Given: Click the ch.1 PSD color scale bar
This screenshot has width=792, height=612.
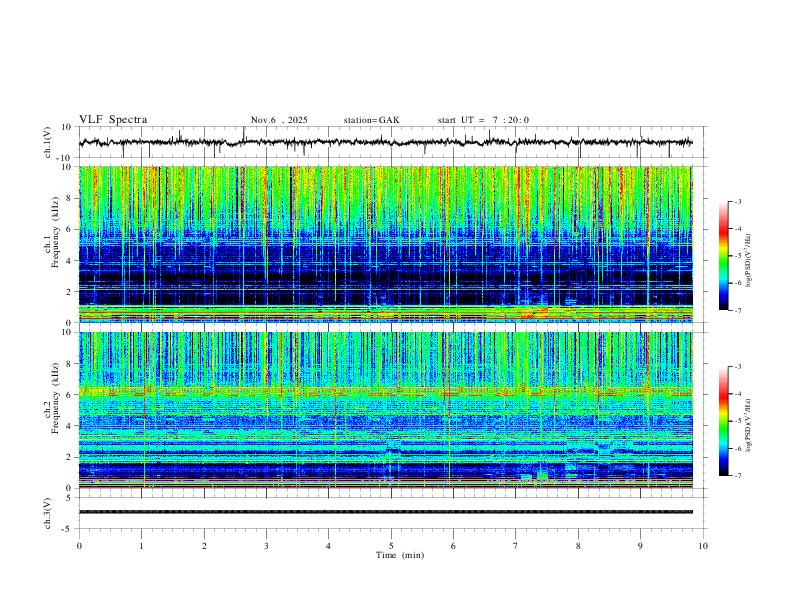Looking at the screenshot, I should [723, 256].
